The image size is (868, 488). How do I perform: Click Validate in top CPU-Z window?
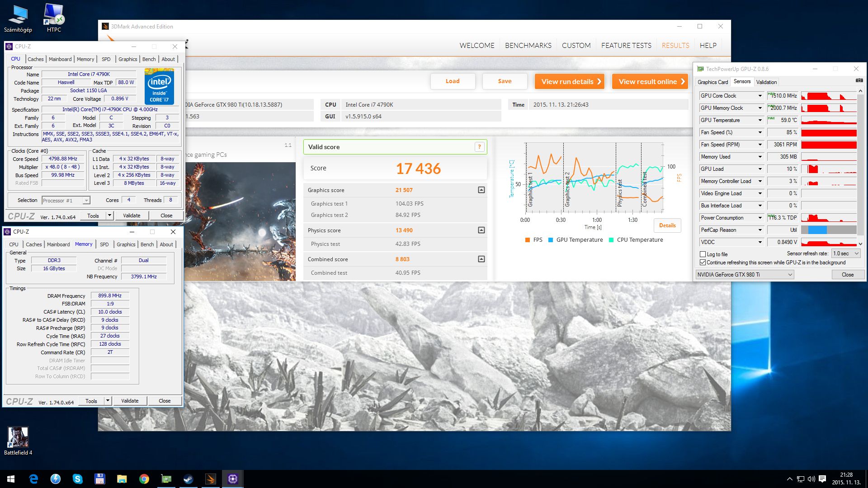point(132,216)
